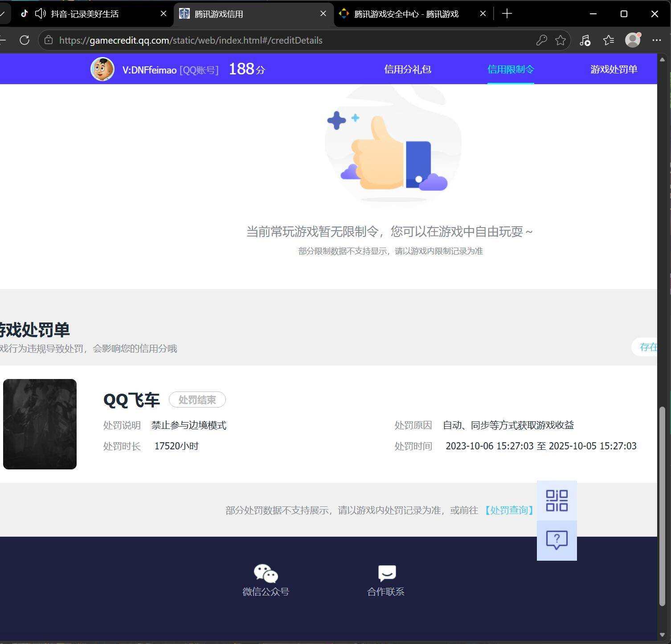The height and width of the screenshot is (644, 671).
Task: Open saved passwords via the key icon
Action: 541,40
